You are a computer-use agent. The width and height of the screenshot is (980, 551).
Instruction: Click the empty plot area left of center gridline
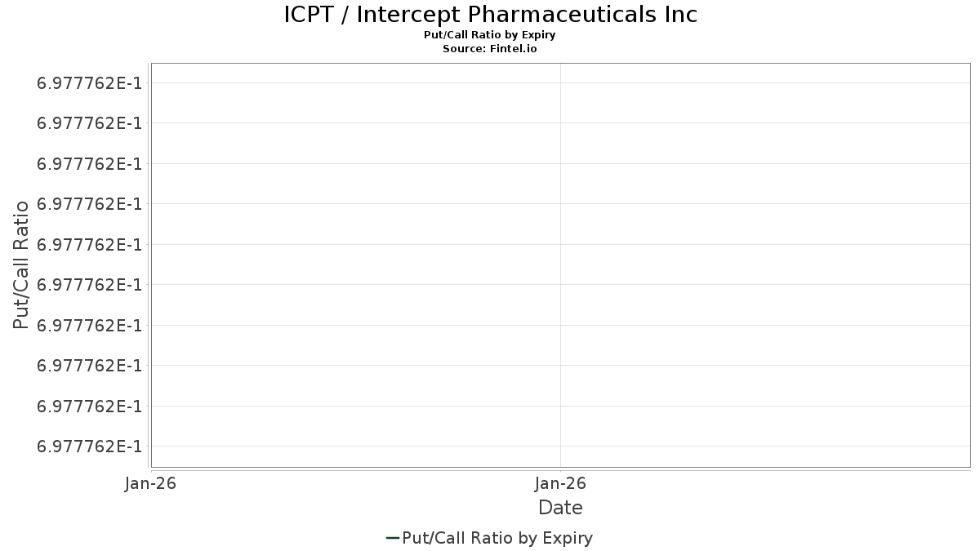[355, 264]
